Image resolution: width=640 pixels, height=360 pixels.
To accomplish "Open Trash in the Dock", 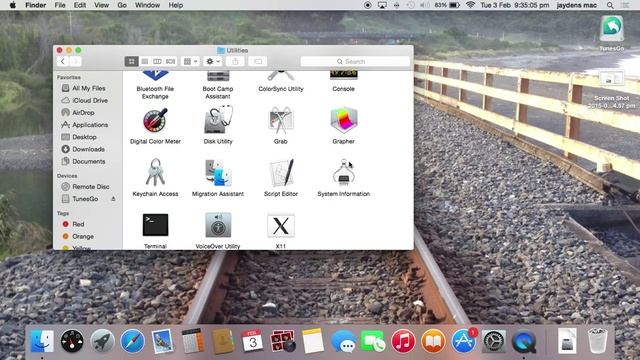I will click(597, 340).
